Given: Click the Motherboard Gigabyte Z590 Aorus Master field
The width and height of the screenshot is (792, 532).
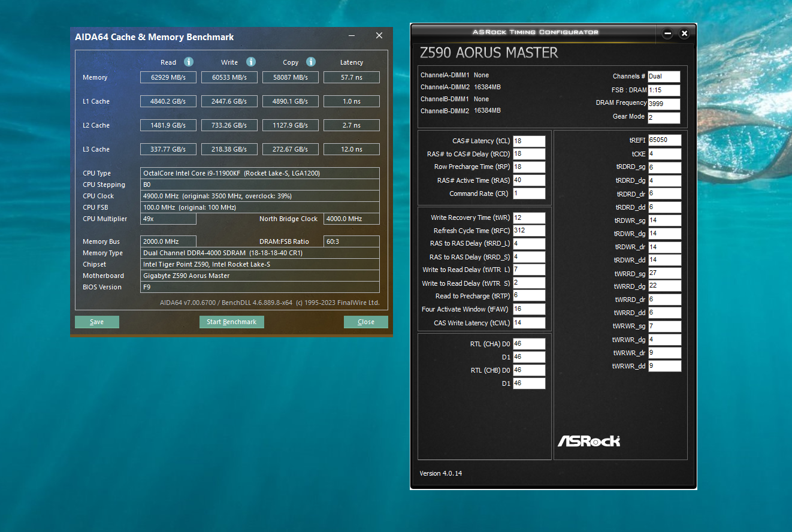Looking at the screenshot, I should tap(260, 276).
